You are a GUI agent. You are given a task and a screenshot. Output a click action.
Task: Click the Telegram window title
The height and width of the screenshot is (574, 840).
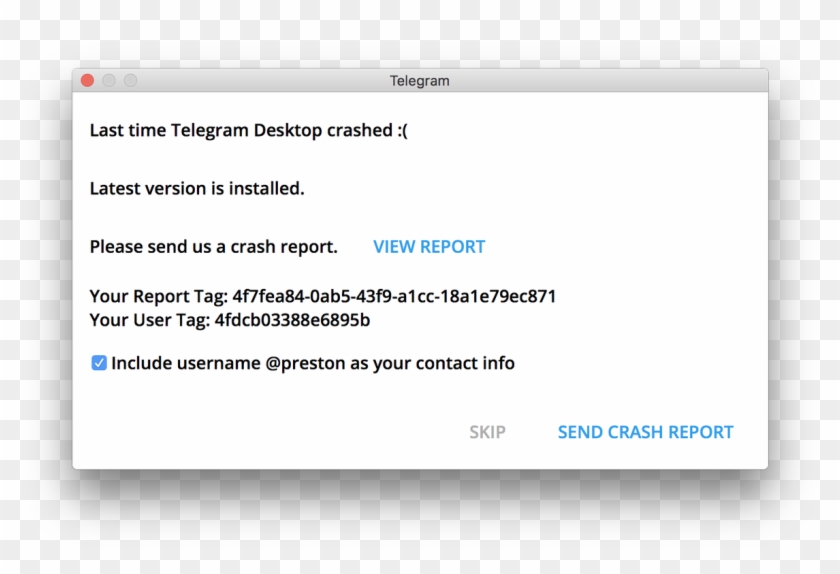(419, 81)
